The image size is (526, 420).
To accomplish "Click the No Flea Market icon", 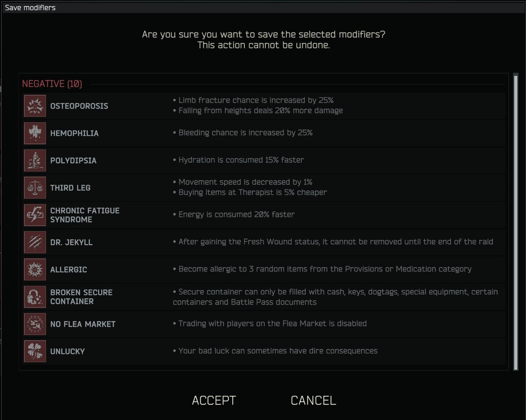I will [x=35, y=324].
